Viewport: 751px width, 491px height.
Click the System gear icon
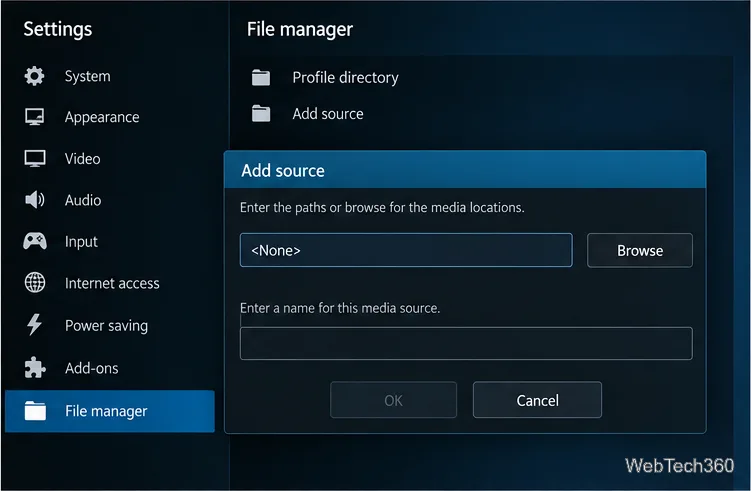tap(34, 76)
